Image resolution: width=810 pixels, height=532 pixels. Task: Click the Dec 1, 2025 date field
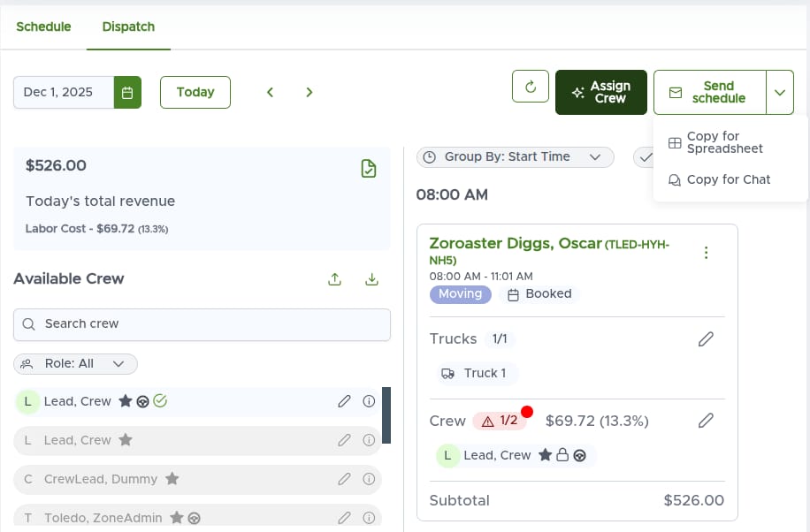click(64, 93)
